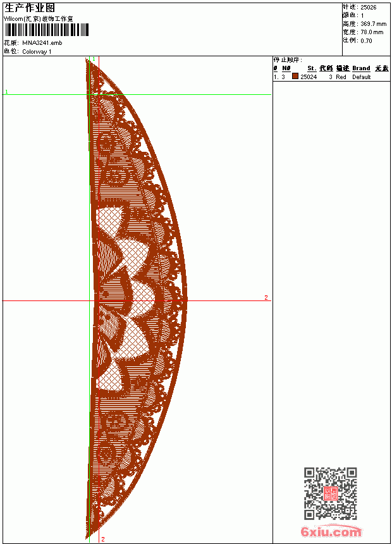Viewport: 392px width, 544px height.
Task: Click the green guide marker 1 at left
Action: coord(6,92)
